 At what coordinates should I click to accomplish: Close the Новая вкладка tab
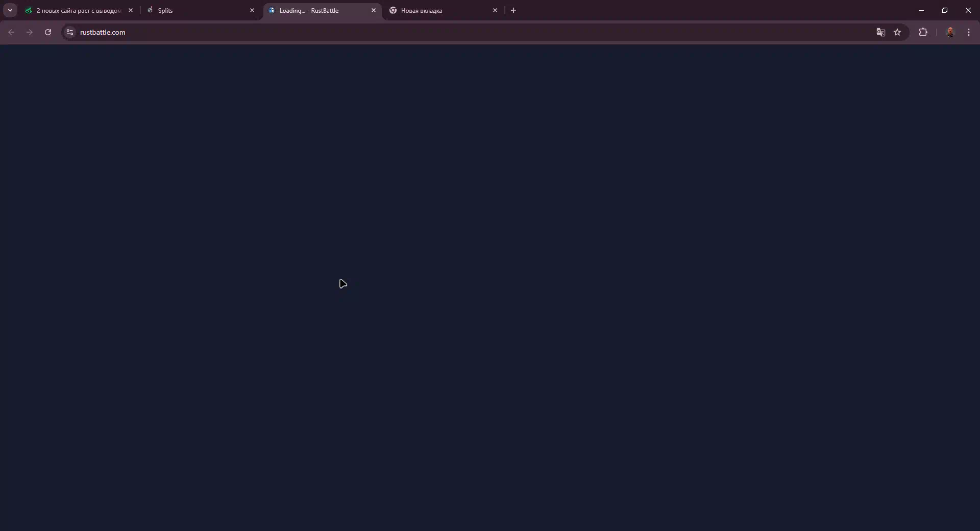coord(495,10)
